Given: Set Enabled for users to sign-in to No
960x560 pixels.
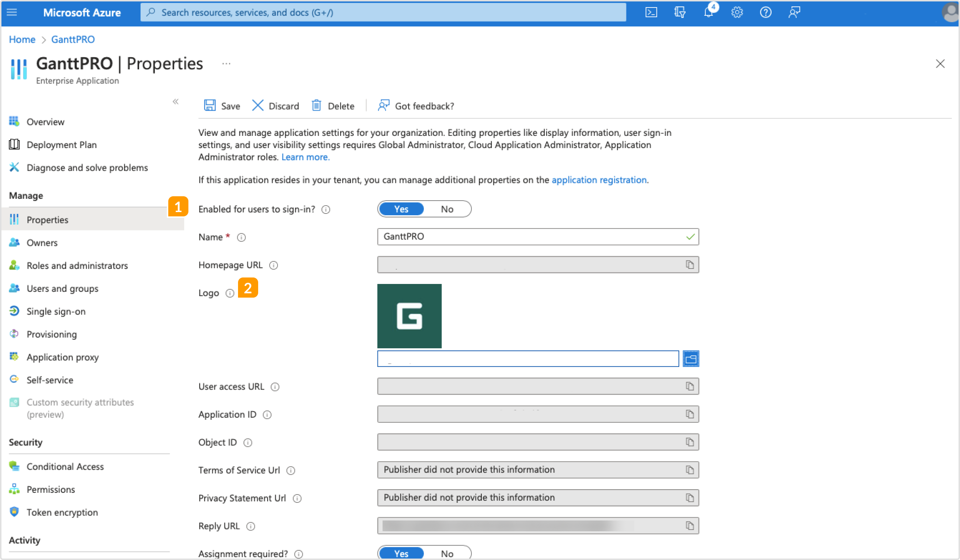Looking at the screenshot, I should pyautogui.click(x=447, y=209).
